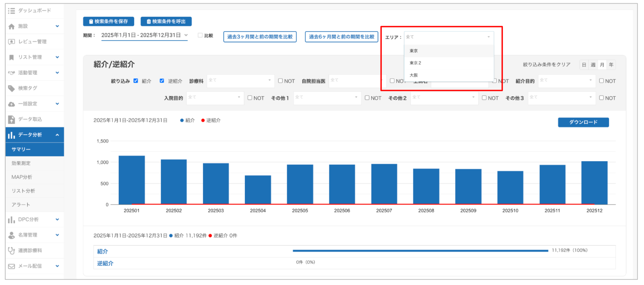The width and height of the screenshot is (644, 285).
Task: Uncheck the 紹介 filter checkbox
Action: pos(136,81)
